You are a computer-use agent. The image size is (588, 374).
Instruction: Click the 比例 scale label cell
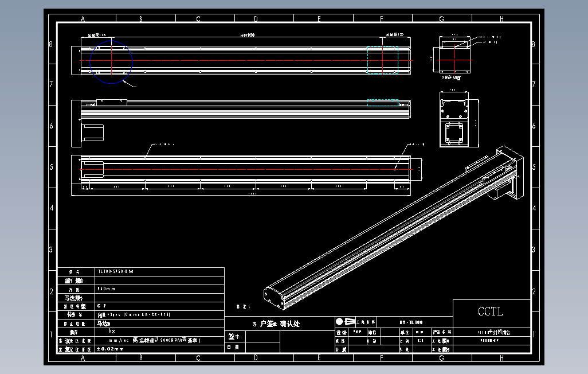pos(405,341)
